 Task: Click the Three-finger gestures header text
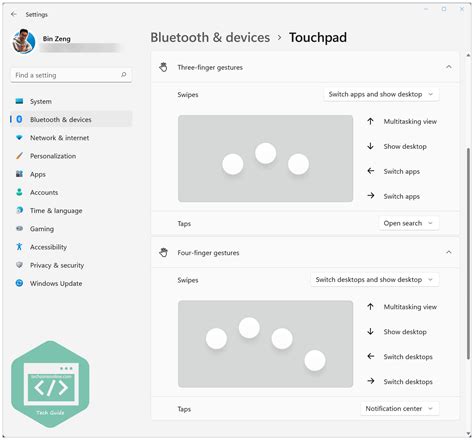[x=210, y=67]
